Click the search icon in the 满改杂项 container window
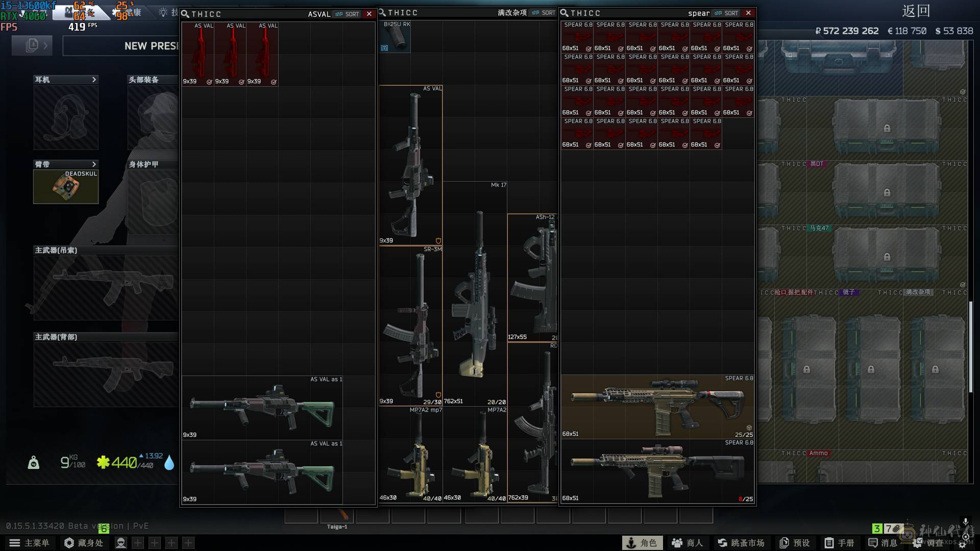Viewport: 980px width, 551px height. pyautogui.click(x=382, y=12)
